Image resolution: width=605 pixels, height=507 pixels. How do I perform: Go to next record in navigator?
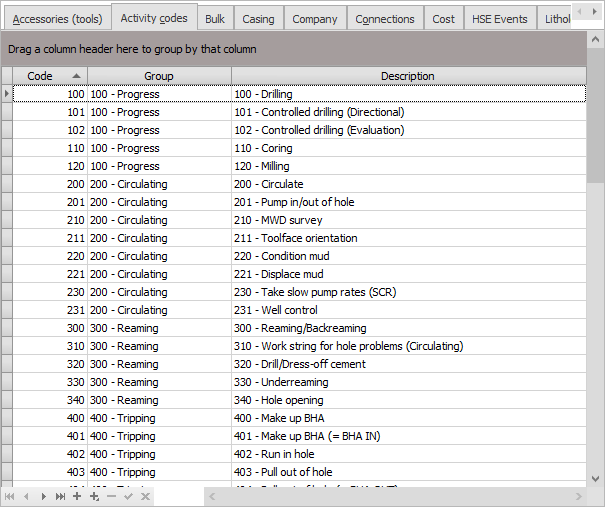[x=43, y=496]
